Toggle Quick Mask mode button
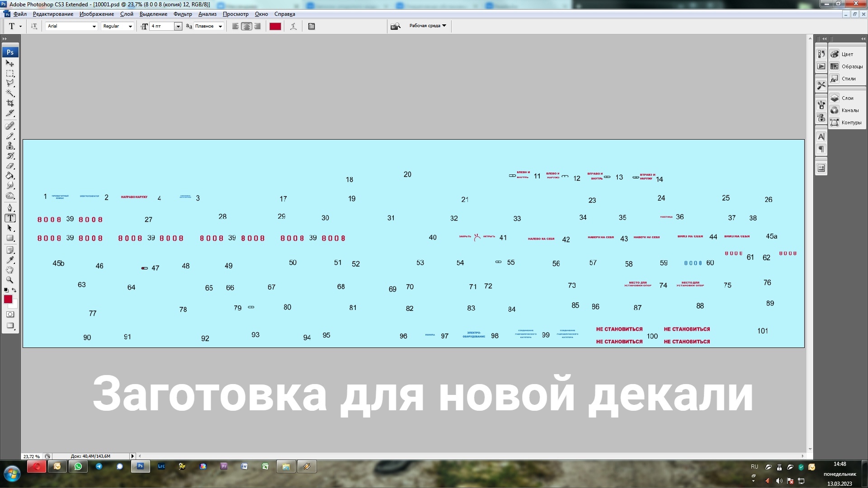Image resolution: width=868 pixels, height=488 pixels. (x=10, y=314)
